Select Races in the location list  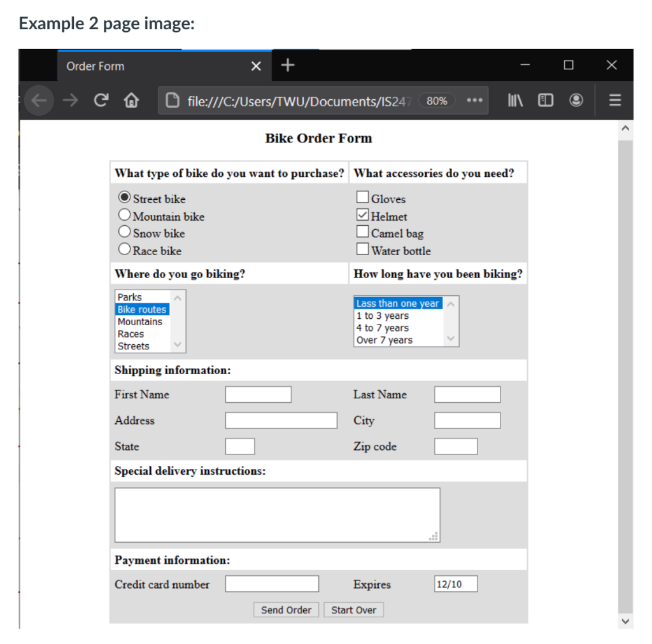[143, 333]
